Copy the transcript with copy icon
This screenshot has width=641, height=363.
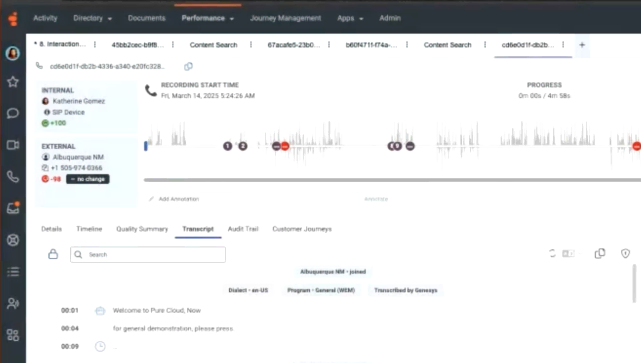click(x=600, y=253)
